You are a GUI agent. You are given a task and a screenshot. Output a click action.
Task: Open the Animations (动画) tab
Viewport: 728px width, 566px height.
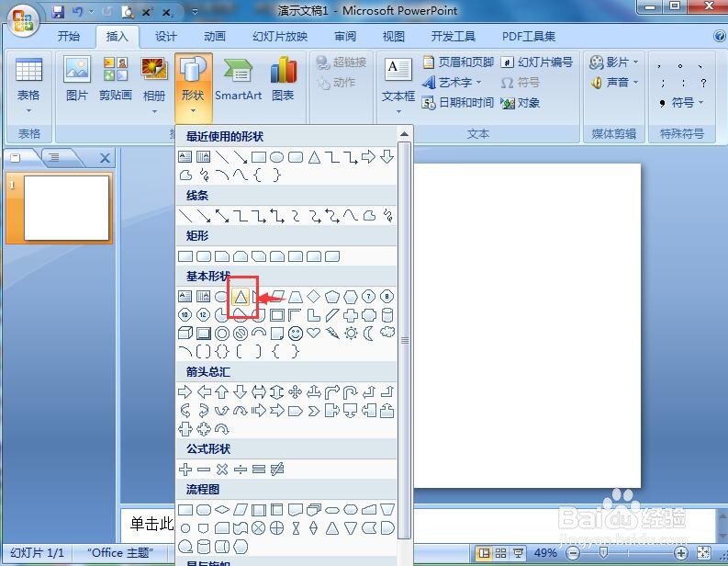(x=215, y=36)
